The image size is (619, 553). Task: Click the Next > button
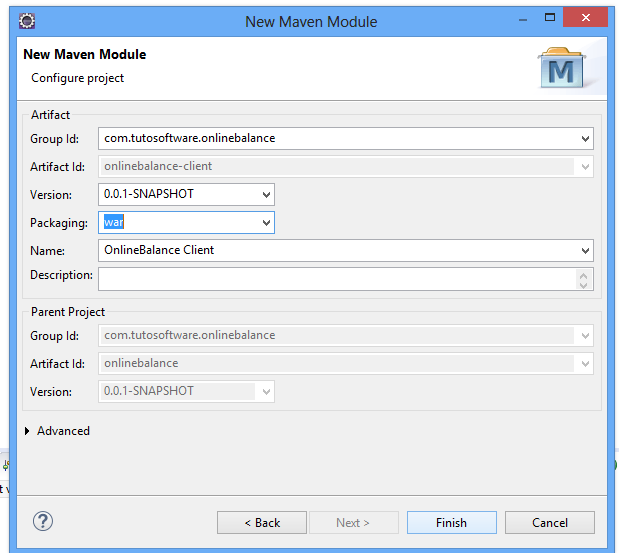(354, 523)
